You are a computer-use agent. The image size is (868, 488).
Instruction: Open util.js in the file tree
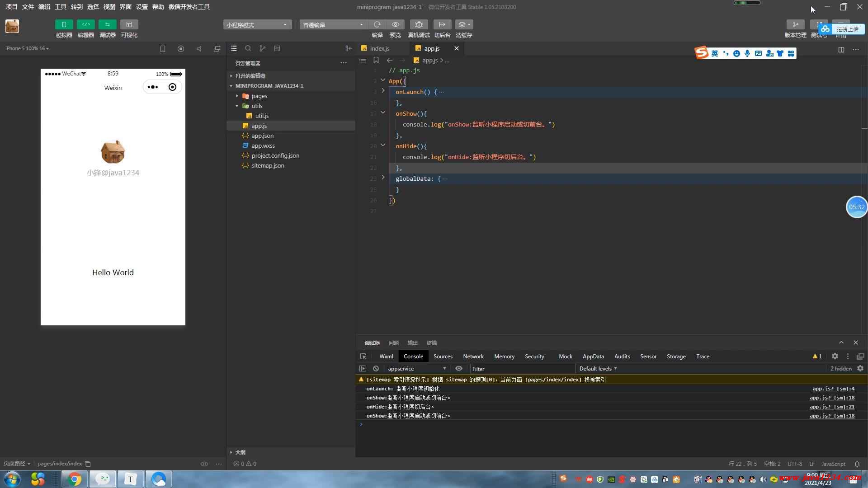tap(291, 116)
